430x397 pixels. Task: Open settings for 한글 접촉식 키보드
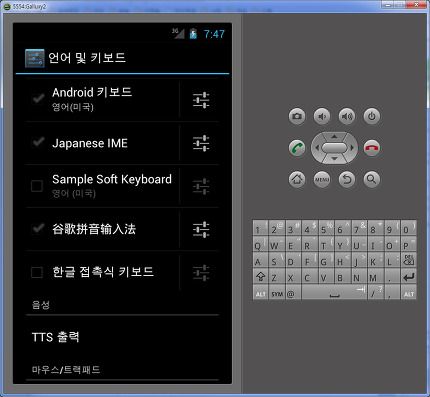(x=201, y=272)
